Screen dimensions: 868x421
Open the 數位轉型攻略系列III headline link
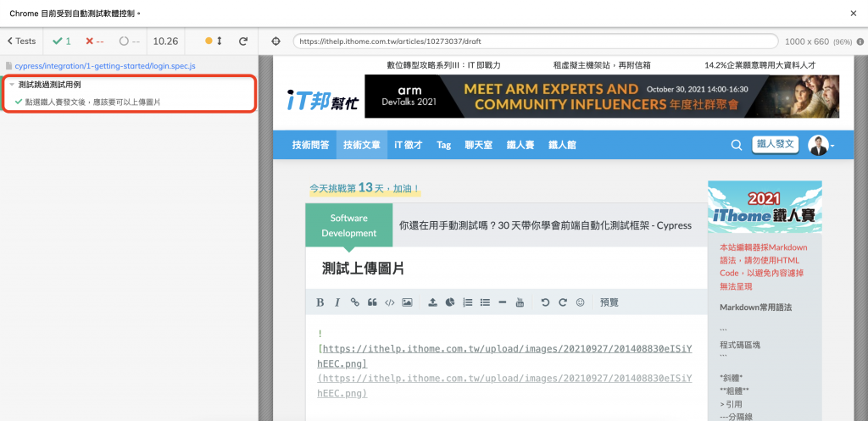(x=443, y=65)
